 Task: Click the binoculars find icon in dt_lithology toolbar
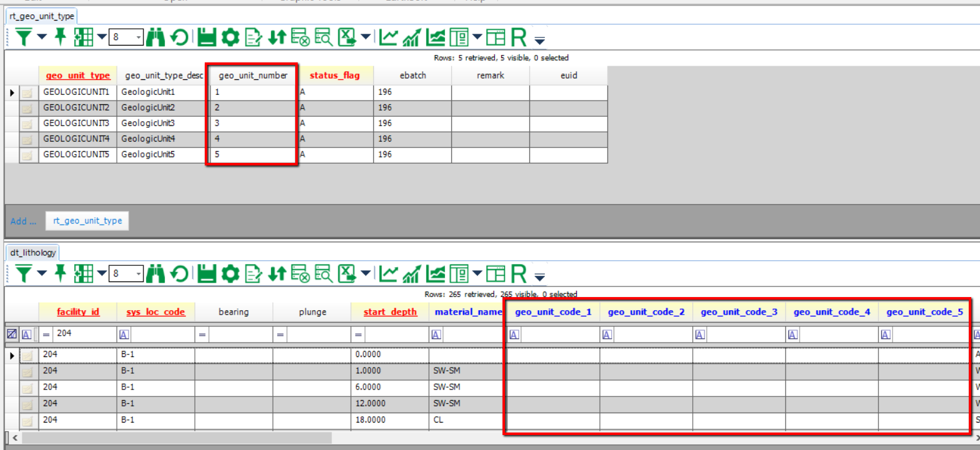click(x=155, y=274)
